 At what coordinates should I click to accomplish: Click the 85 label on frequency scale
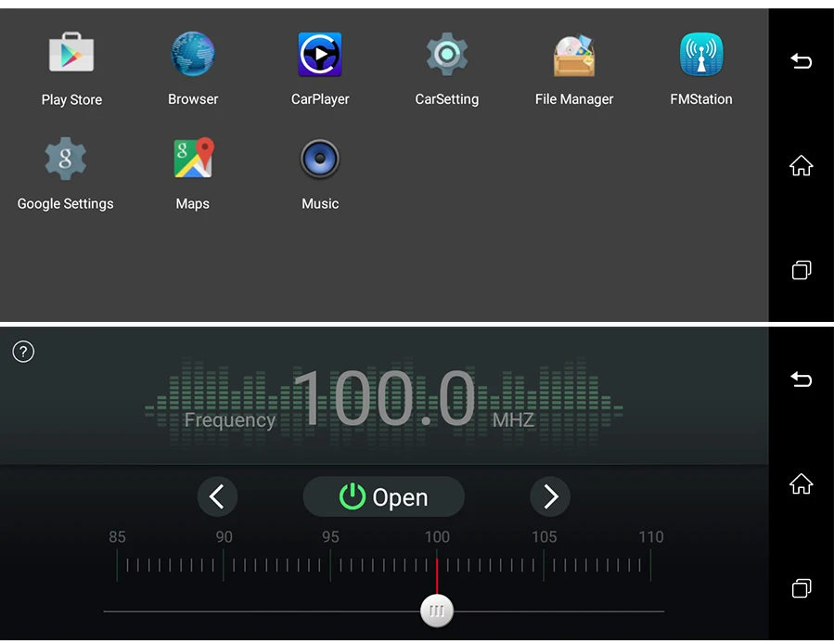click(117, 537)
